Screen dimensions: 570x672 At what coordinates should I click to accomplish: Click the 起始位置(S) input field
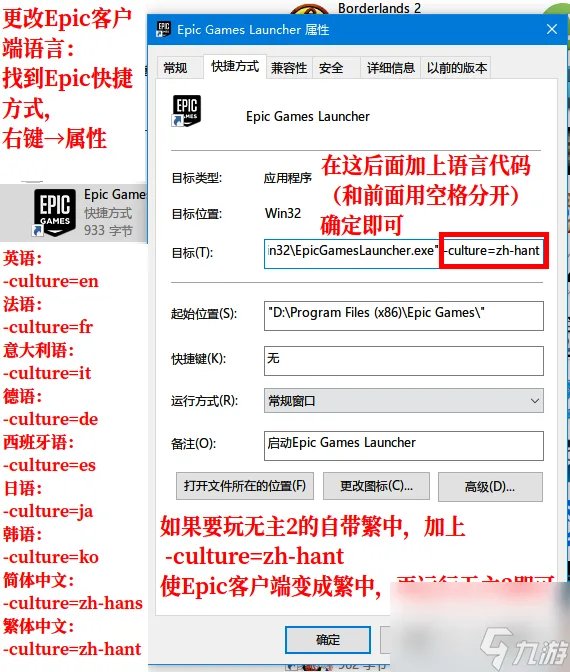(x=404, y=316)
